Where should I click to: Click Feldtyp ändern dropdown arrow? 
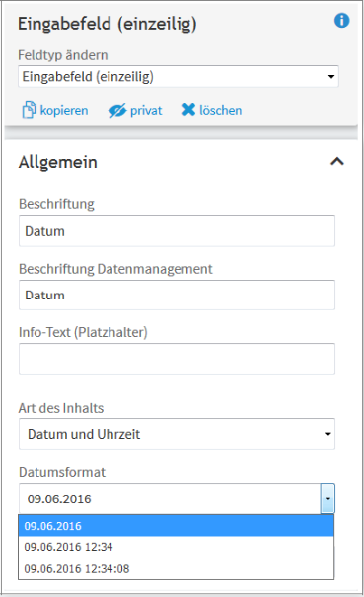tap(331, 77)
